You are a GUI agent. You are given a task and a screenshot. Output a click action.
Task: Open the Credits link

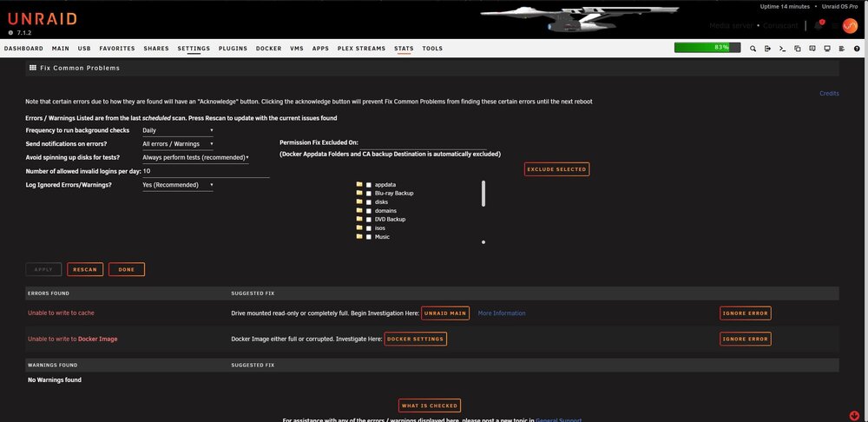click(x=829, y=94)
